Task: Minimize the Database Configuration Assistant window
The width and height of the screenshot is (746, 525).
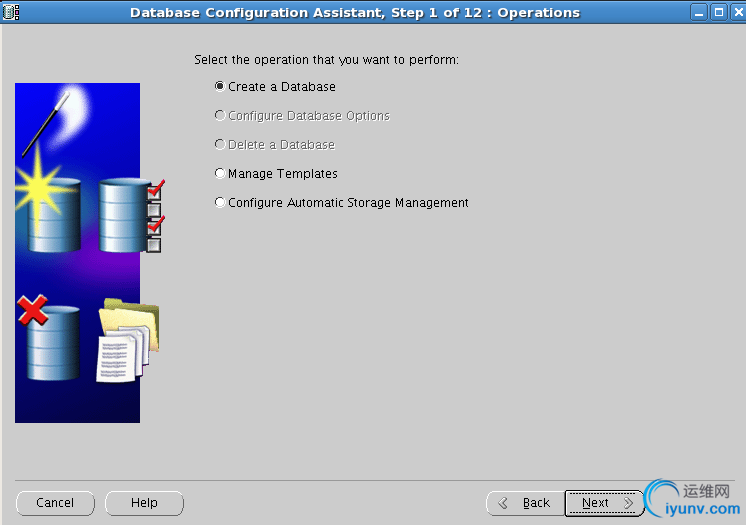Action: [699, 12]
